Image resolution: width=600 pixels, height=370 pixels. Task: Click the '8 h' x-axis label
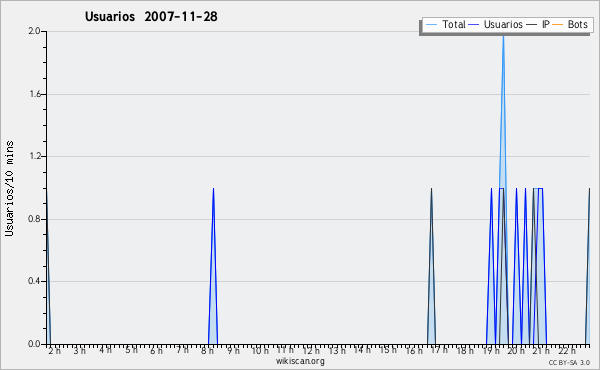207,351
